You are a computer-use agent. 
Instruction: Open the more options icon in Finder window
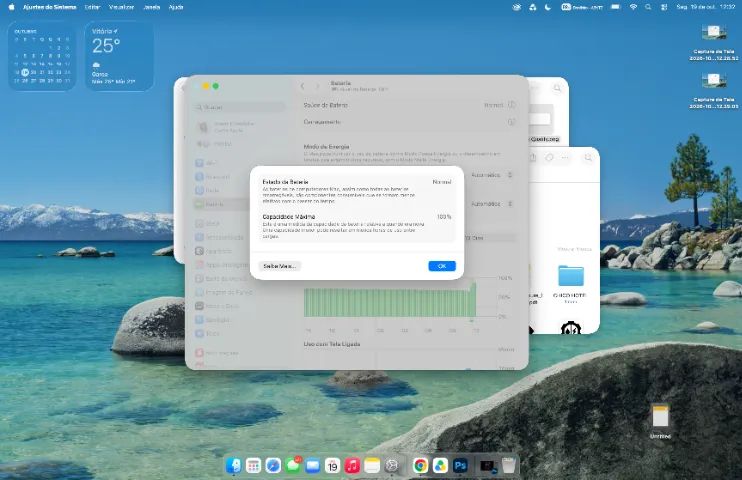click(565, 158)
